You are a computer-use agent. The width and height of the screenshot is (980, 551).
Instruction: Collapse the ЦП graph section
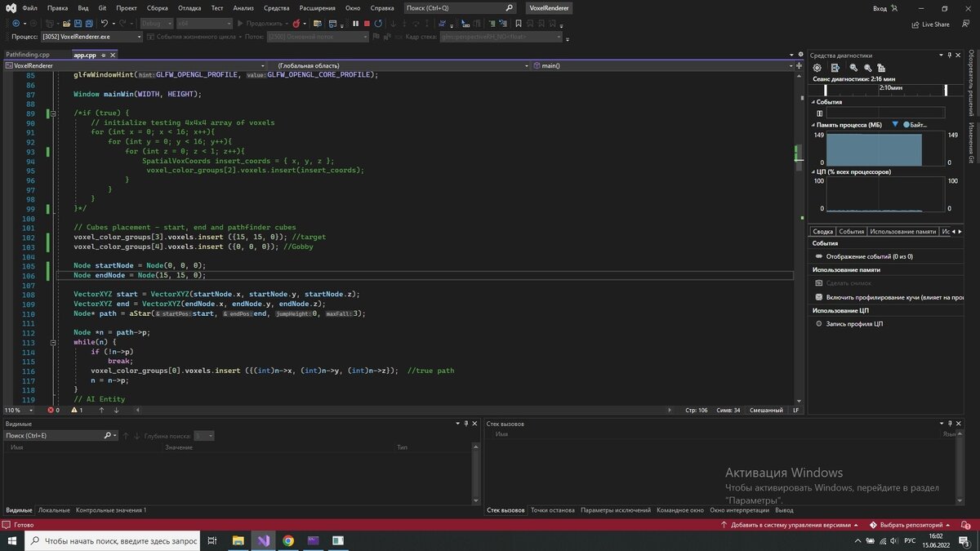point(813,171)
